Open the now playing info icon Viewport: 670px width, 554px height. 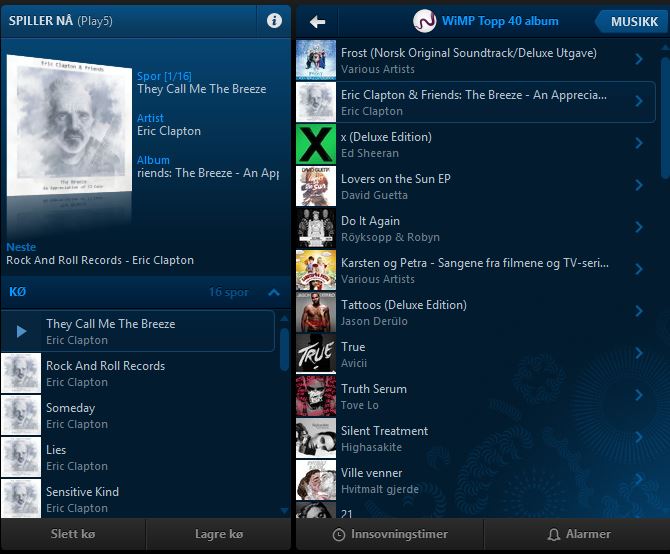pos(274,21)
